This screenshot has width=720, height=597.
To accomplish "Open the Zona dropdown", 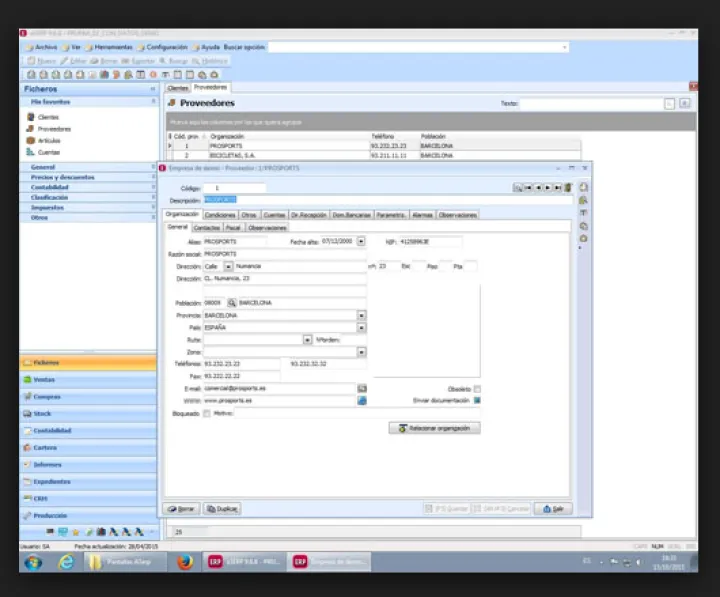I will (361, 352).
